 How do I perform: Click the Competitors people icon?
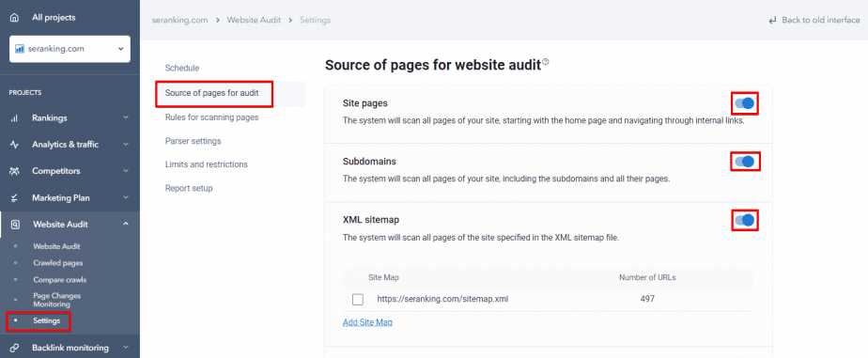14,171
